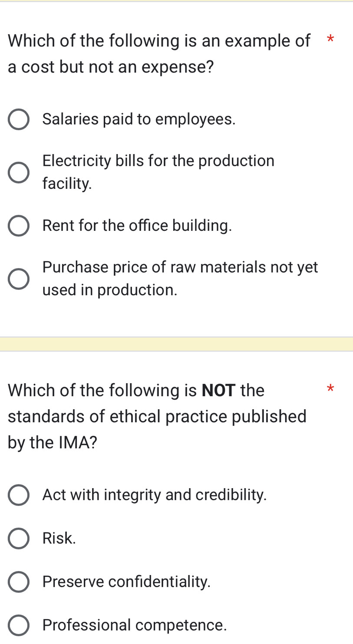The image size is (353, 644).
Task: Select the 'Act with integrity and credibility' radio button
Action: [19, 495]
